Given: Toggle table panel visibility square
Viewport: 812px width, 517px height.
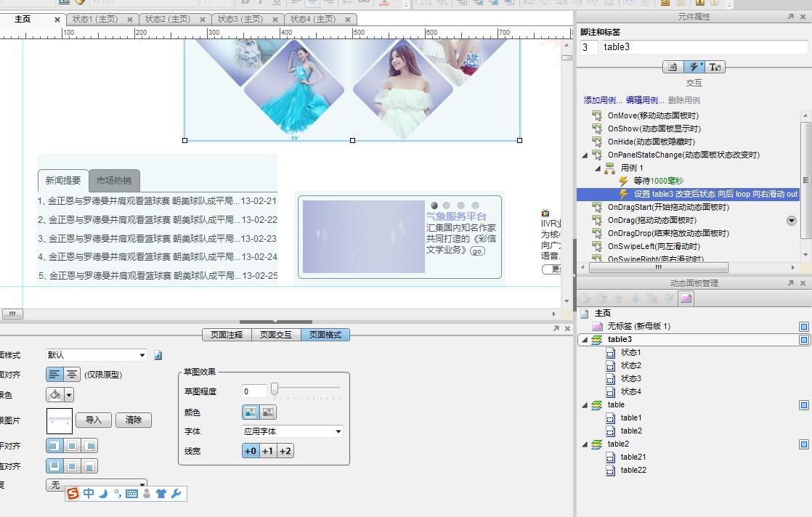Looking at the screenshot, I should coord(804,405).
